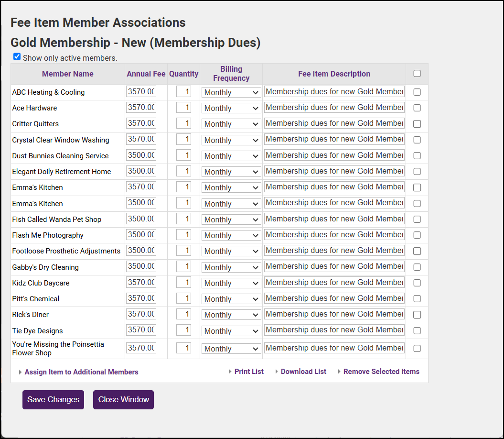Screen dimensions: 504x439
Task: Click Assign Item to Additional Members link
Action: click(x=81, y=372)
